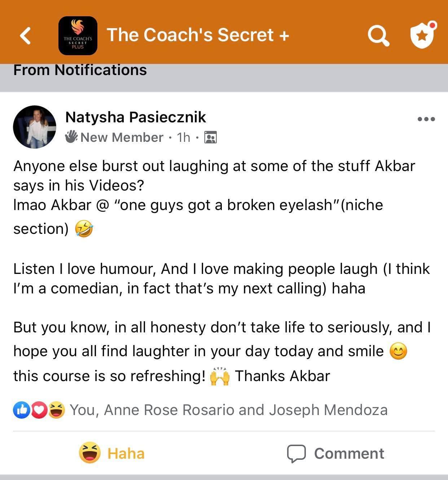Tap the laughing reaction icon in summary
Screen dimensions: 448x480
57,410
